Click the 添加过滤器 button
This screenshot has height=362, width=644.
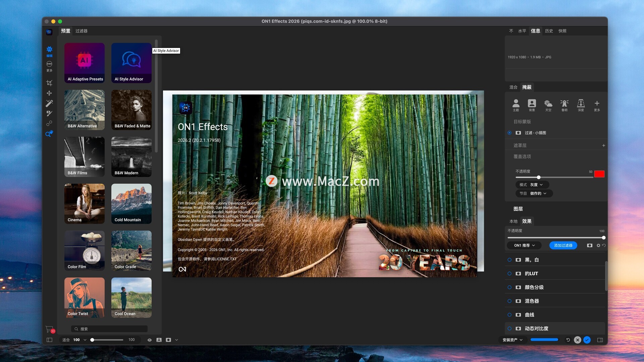click(x=563, y=245)
